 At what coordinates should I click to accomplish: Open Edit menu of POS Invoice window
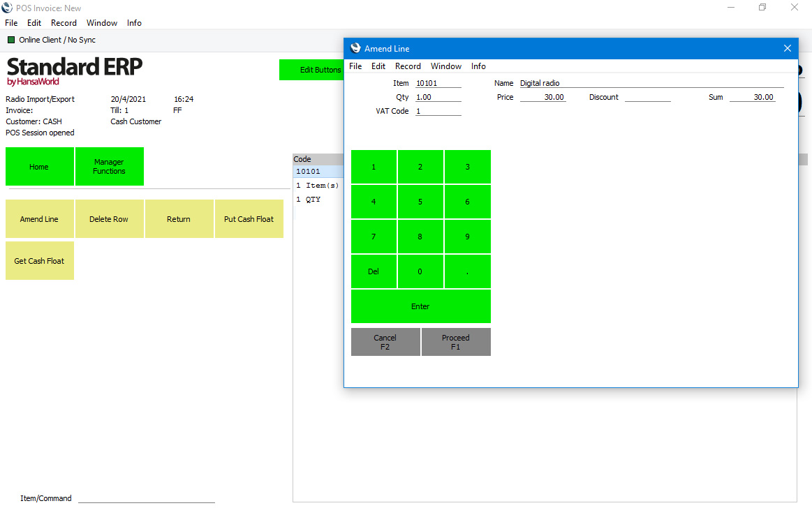pos(34,23)
